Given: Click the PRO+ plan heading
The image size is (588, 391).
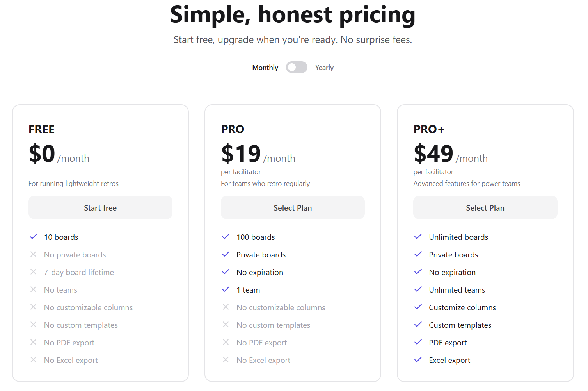Looking at the screenshot, I should tap(429, 129).
